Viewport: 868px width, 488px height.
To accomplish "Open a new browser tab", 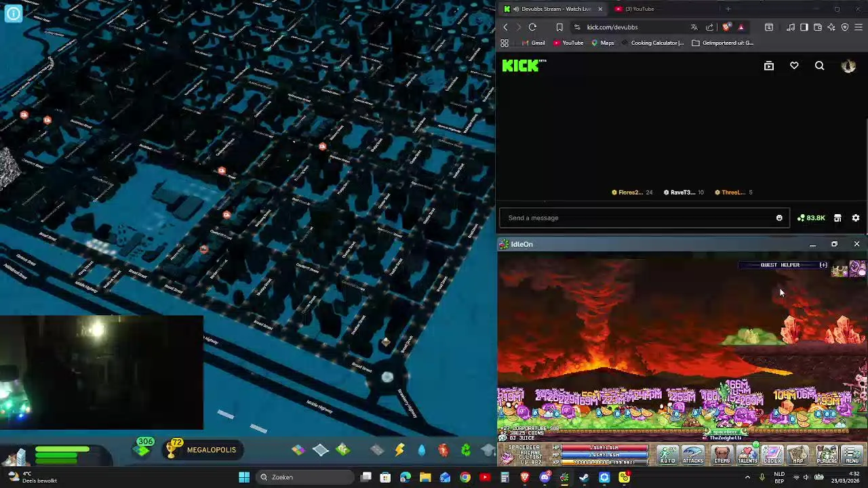I will (x=728, y=9).
